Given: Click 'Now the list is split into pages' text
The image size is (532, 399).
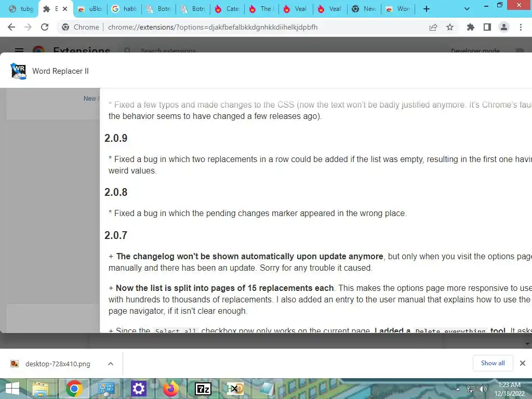Looking at the screenshot, I should point(224,288).
